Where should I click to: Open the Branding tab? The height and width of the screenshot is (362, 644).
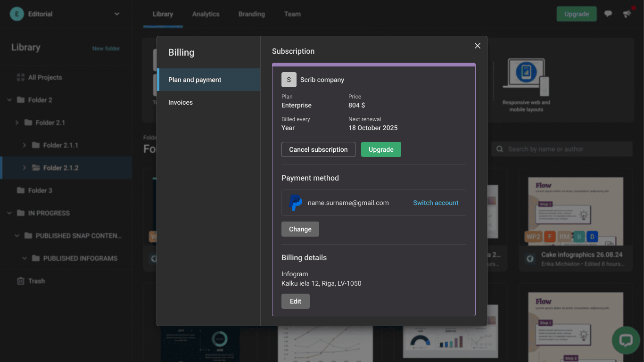[252, 14]
